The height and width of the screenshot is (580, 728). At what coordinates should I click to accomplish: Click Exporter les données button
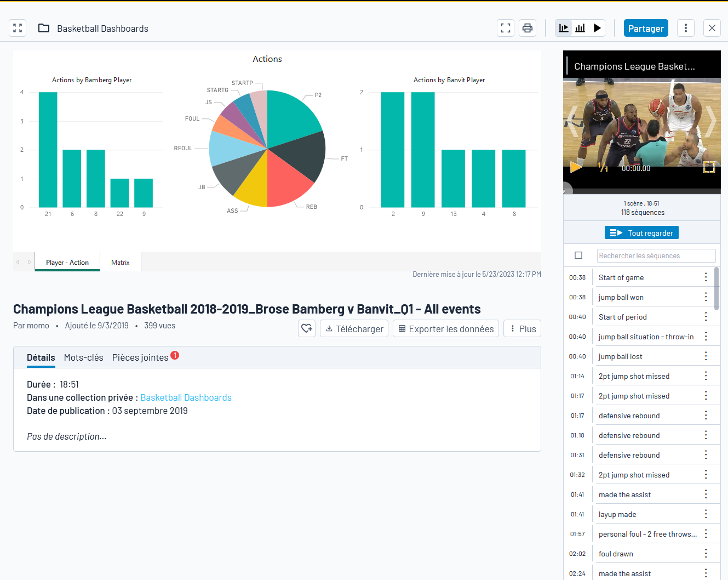(446, 328)
